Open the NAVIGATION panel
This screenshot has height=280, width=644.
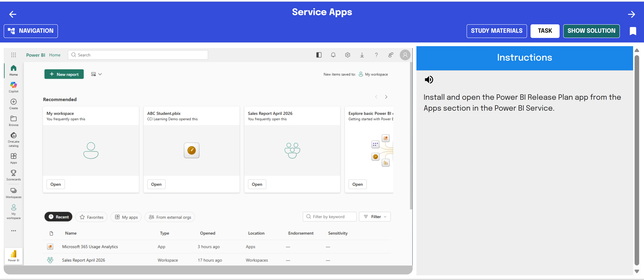point(31,31)
